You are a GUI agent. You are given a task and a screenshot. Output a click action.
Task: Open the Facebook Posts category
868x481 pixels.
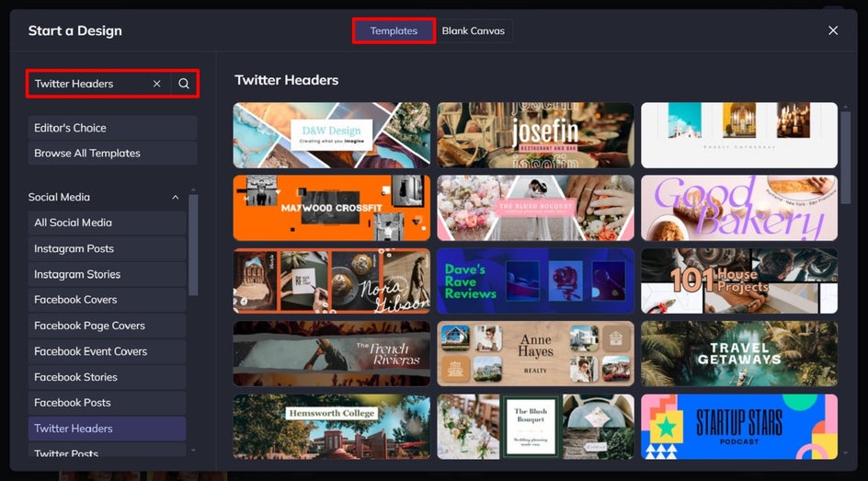[107, 403]
